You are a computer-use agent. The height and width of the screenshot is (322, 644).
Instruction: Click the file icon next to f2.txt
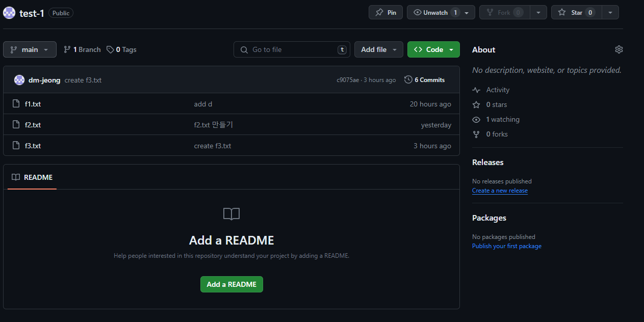click(16, 125)
